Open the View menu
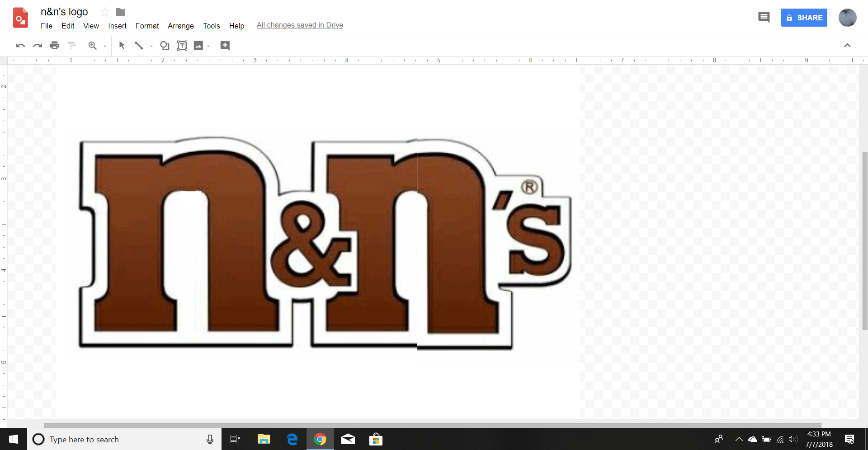The image size is (868, 450). click(91, 26)
